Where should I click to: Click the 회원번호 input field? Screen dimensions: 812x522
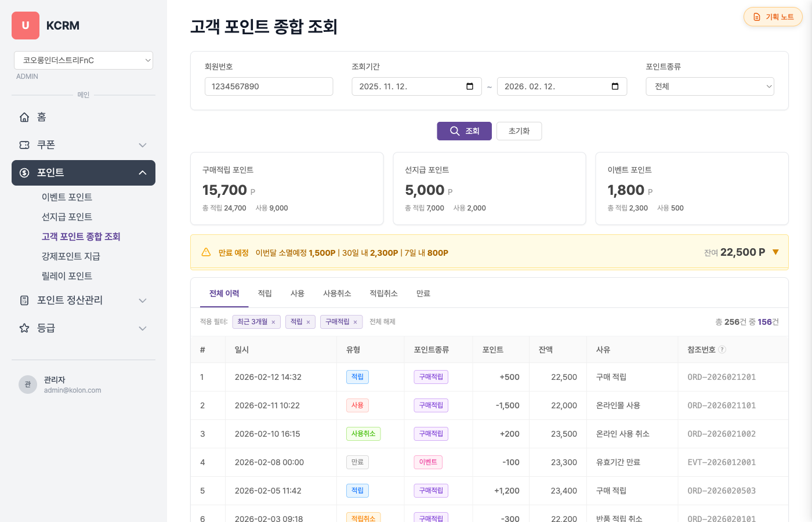[x=269, y=86]
